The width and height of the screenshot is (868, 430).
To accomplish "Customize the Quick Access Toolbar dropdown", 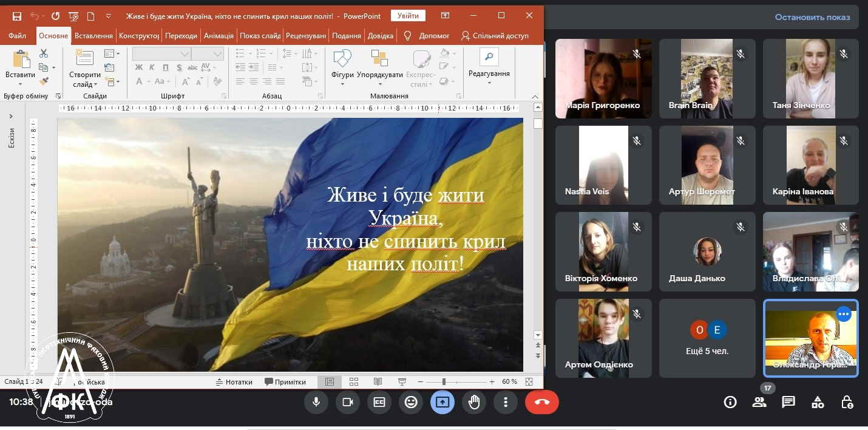I will click(108, 16).
